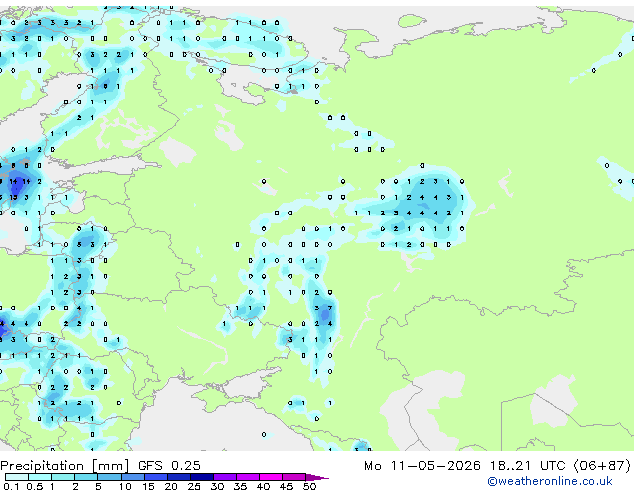
Task: Click the 0.1–0.5 mm legend swatch
Action: pyautogui.click(x=17, y=477)
